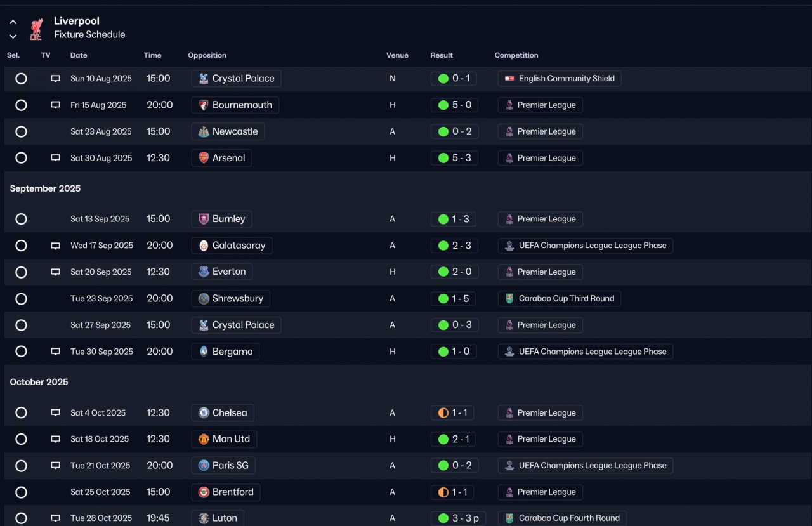
Task: Select the Shrewsbury fixture radio button
Action: click(22, 299)
